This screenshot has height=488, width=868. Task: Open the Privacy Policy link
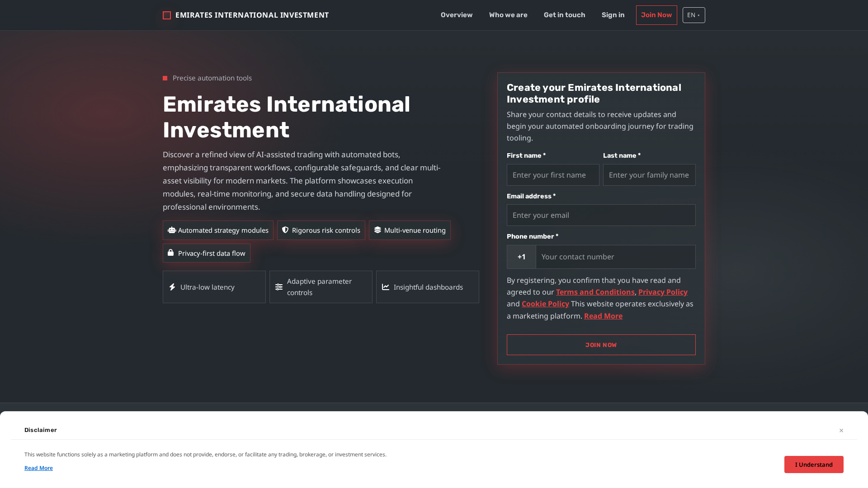tap(663, 292)
